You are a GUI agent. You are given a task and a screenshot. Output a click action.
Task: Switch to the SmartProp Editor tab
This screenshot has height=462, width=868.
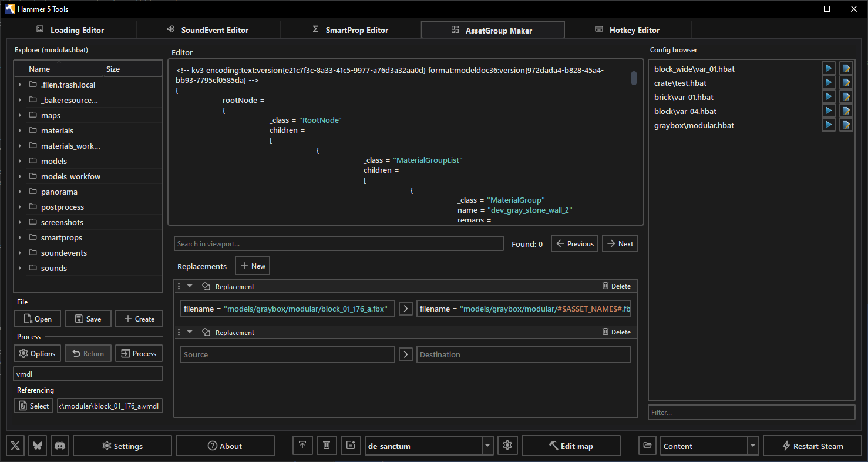click(351, 30)
